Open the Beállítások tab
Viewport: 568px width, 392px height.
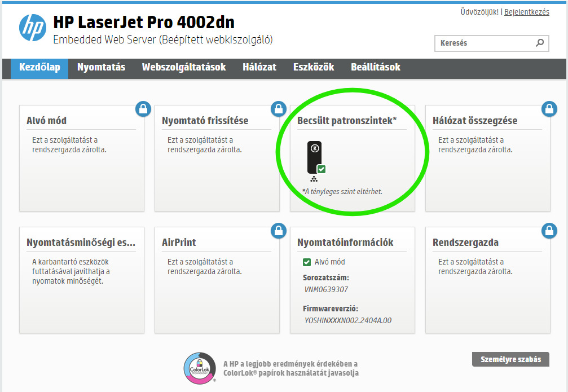tap(376, 67)
